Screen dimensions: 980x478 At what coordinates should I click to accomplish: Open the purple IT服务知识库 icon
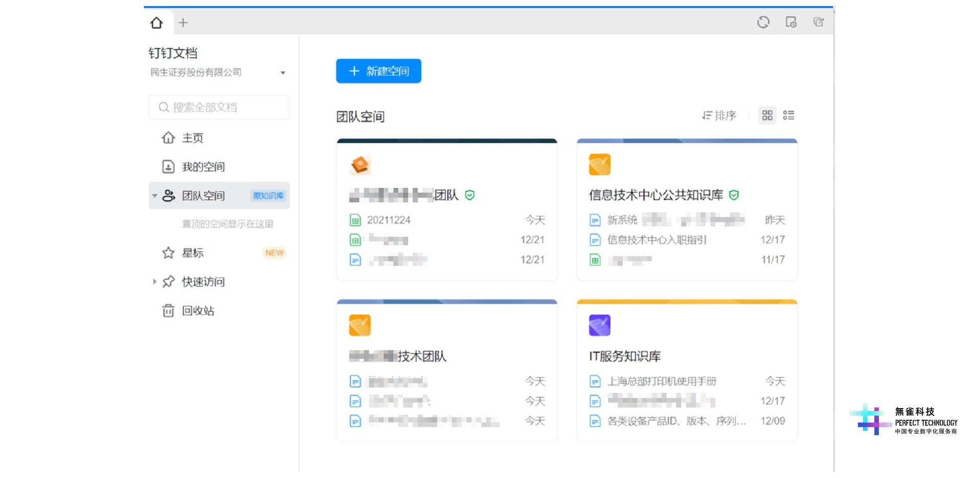600,326
